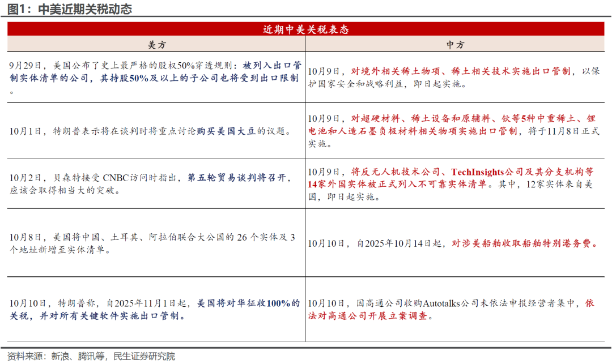Click the source line 资料来源：新浪、腾讯等
Viewport: 612px width, 364px height.
click(88, 356)
